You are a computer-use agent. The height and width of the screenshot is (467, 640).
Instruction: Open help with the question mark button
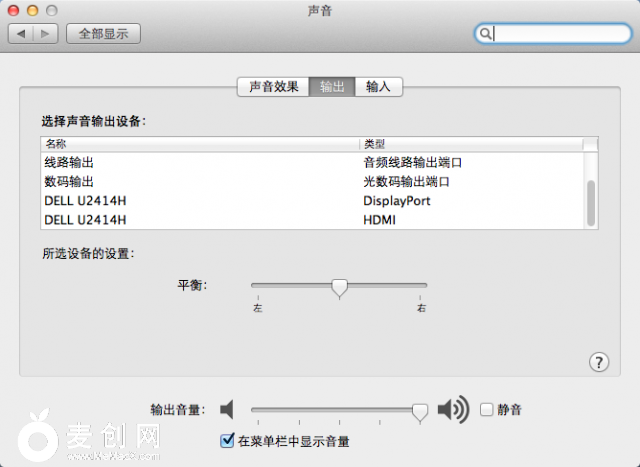click(599, 362)
